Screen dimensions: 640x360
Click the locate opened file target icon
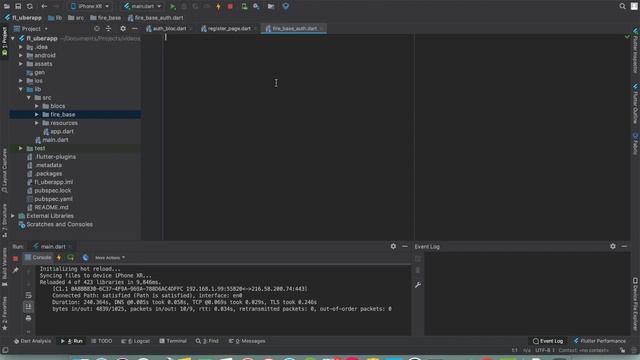click(97, 29)
